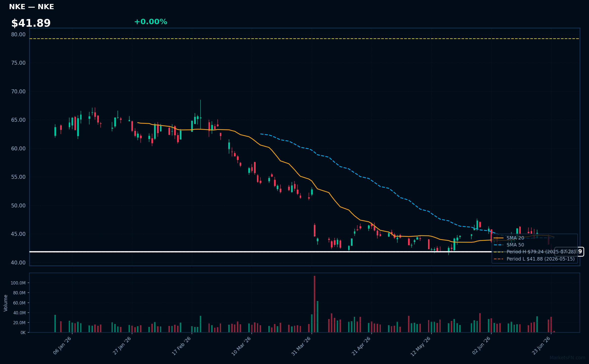Click the yellow dashed period-high line

(305, 39)
